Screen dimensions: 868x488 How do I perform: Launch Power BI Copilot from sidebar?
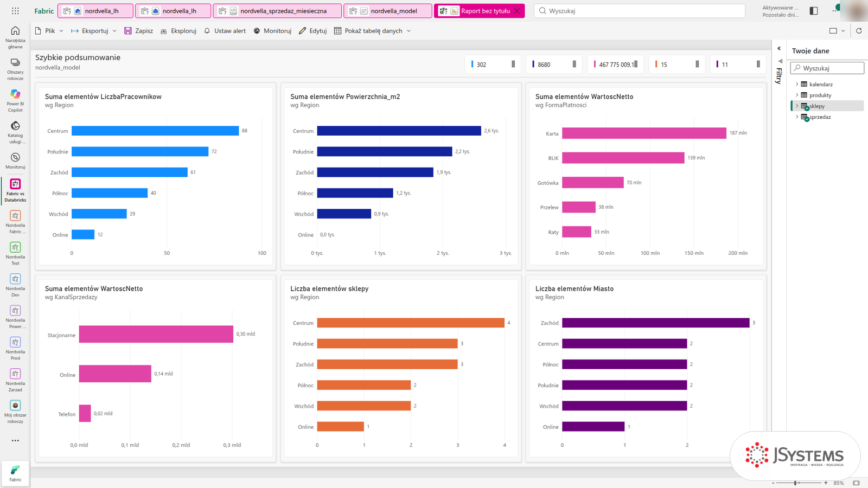[15, 100]
